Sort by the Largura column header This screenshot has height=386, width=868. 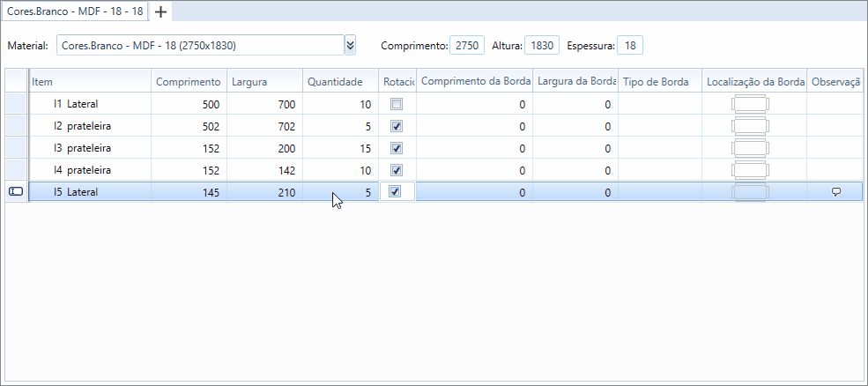(264, 81)
